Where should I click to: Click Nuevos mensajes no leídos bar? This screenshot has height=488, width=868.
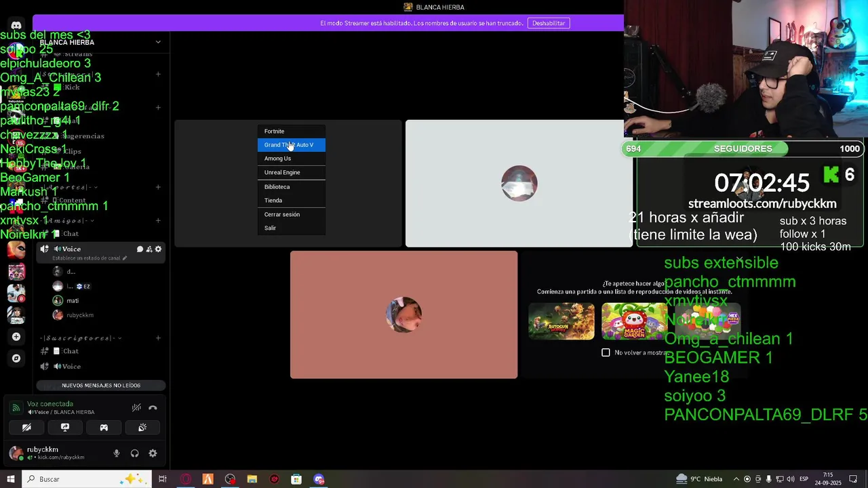click(x=101, y=386)
